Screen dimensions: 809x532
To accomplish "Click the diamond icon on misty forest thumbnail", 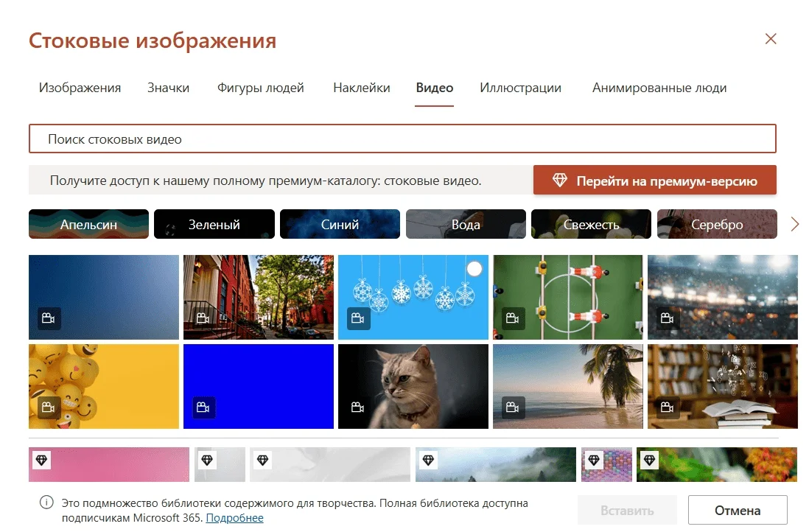I will [428, 459].
